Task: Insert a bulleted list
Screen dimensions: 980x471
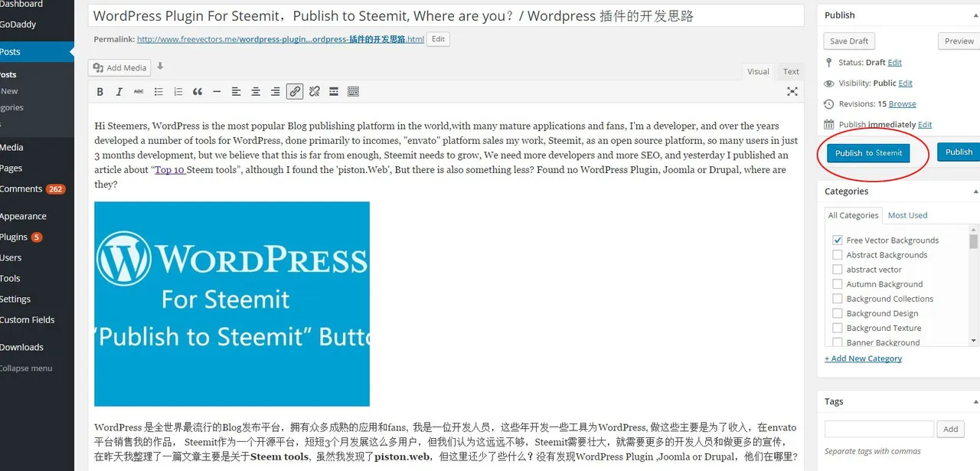Action: [x=158, y=92]
